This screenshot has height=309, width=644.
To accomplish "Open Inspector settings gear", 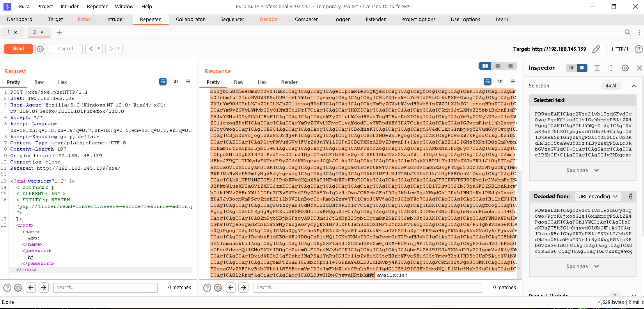I will coord(625,68).
